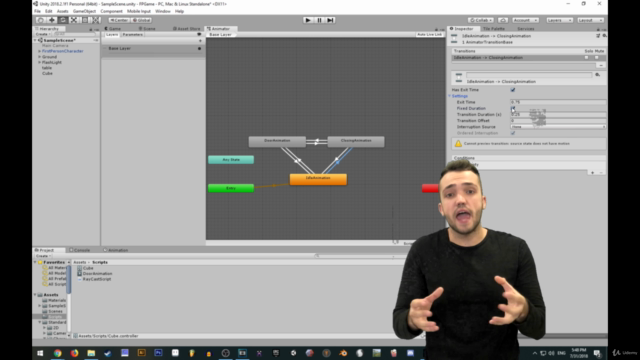
Task: Switch to the Game tab
Action: click(113, 29)
